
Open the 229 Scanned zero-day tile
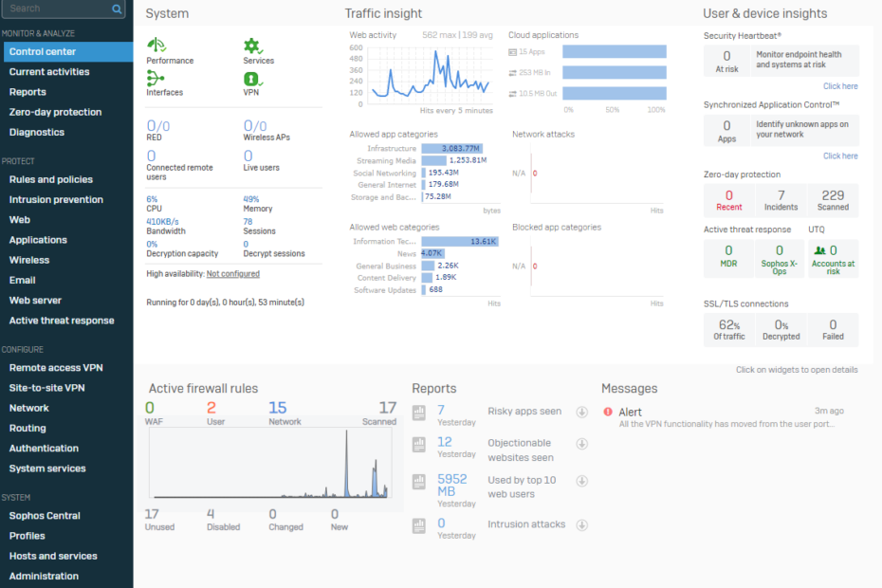(x=833, y=200)
